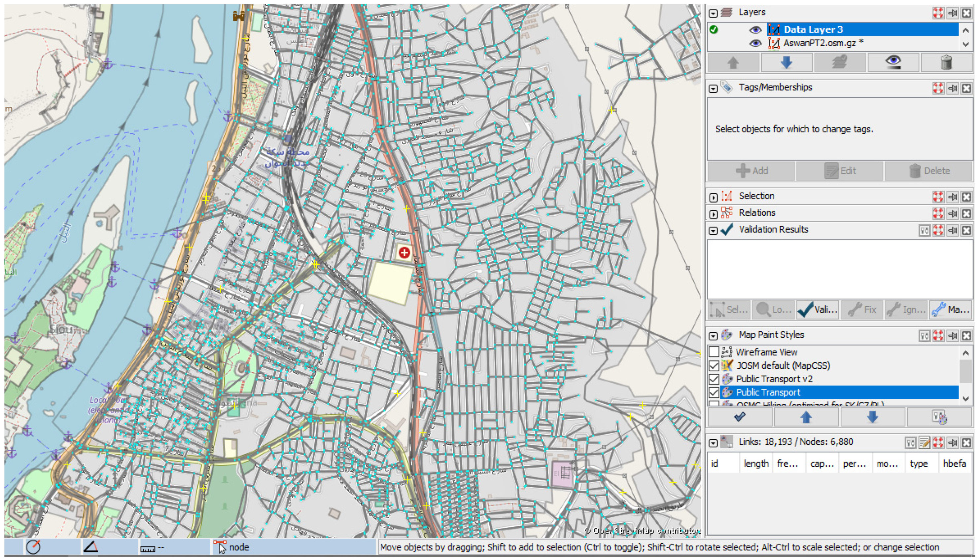This screenshot has width=980, height=560.
Task: Move map style up arrow
Action: [x=806, y=417]
